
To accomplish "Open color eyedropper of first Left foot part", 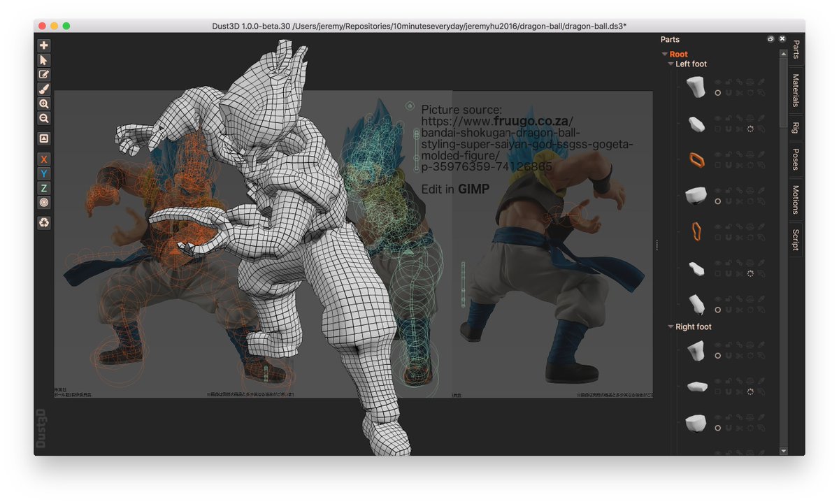I will (x=761, y=82).
